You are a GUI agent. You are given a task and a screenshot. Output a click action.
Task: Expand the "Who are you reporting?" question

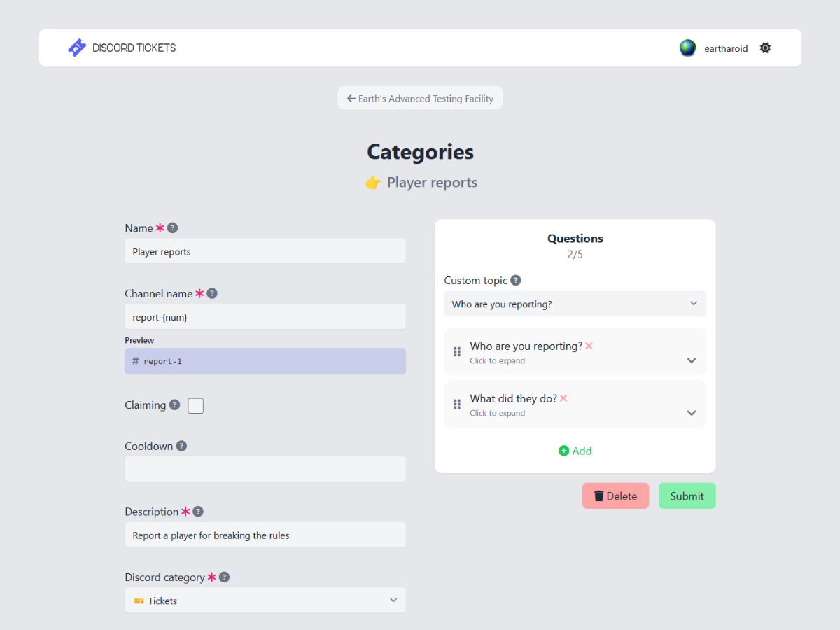(x=692, y=360)
